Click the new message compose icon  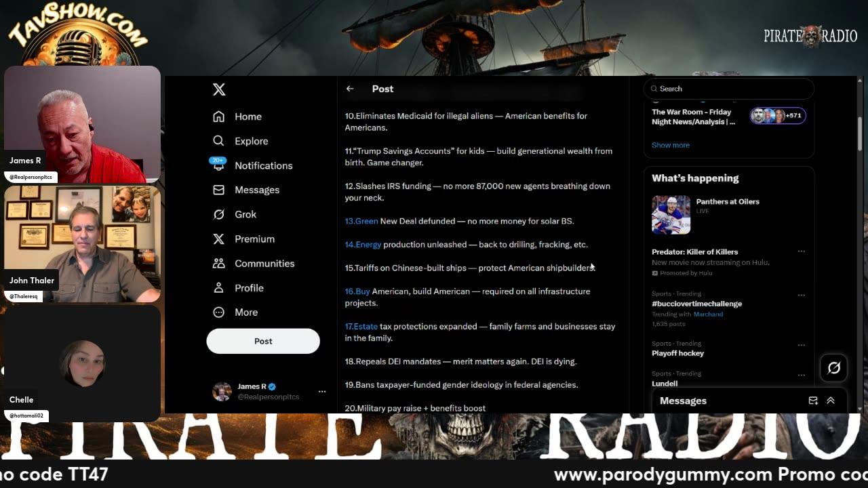(x=813, y=401)
